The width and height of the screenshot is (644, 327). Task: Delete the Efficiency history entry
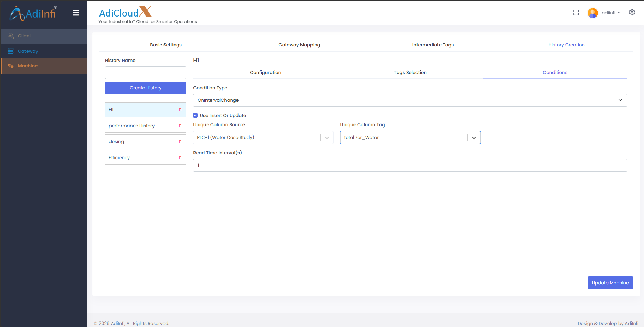(180, 158)
